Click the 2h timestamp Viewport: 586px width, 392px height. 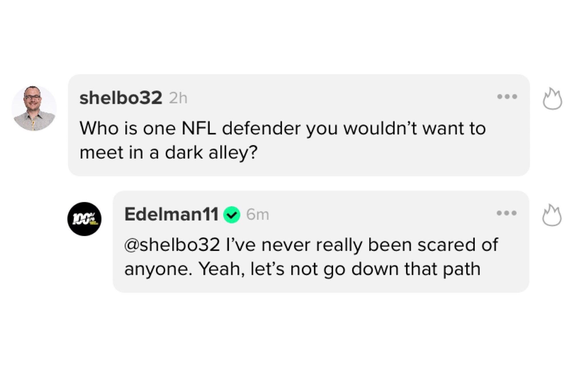click(x=178, y=99)
